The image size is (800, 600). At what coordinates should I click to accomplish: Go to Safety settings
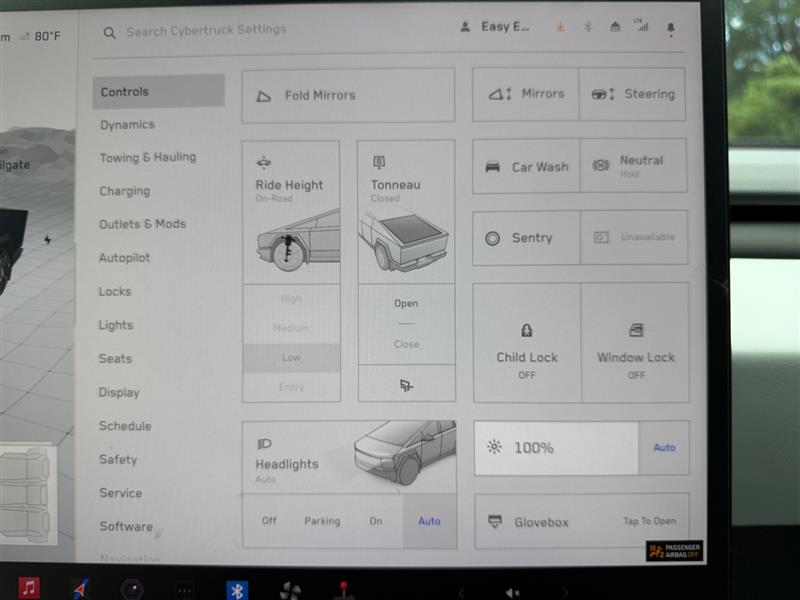(x=118, y=460)
